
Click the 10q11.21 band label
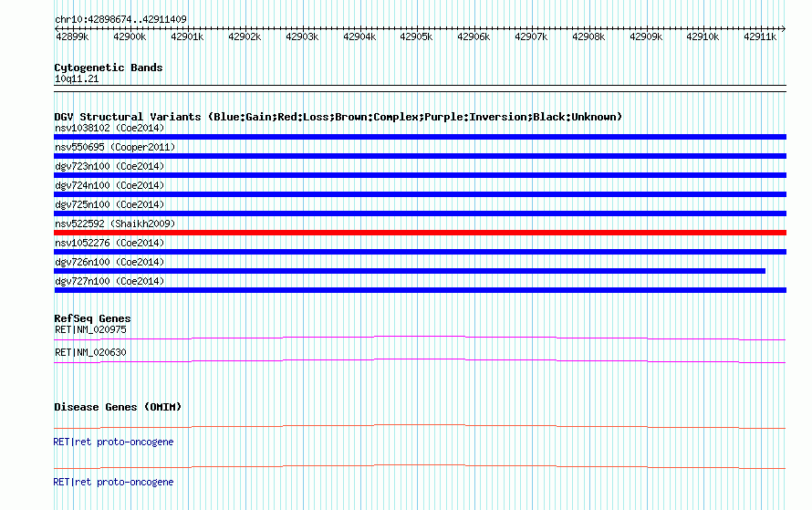point(77,78)
